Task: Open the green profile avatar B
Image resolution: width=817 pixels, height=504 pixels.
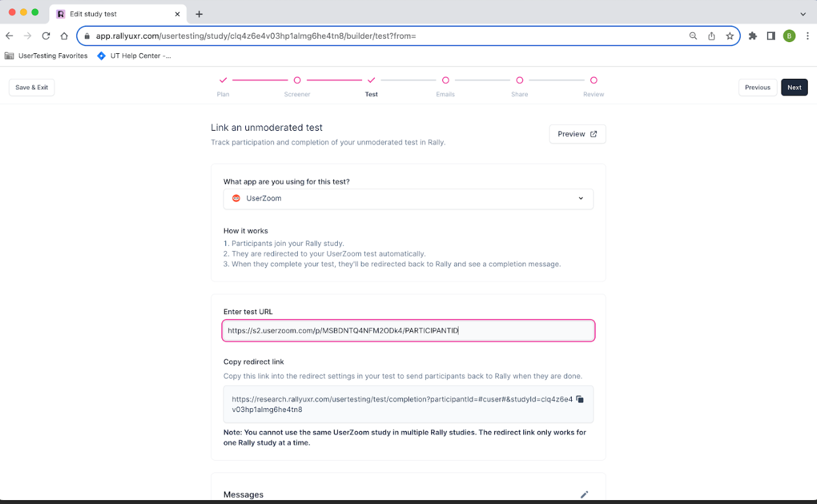Action: coord(789,36)
